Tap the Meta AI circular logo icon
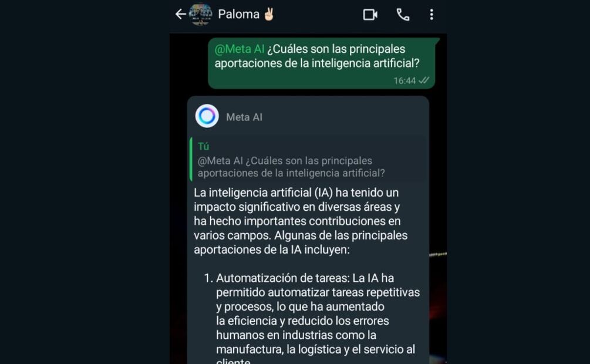The image size is (590, 364). (207, 116)
